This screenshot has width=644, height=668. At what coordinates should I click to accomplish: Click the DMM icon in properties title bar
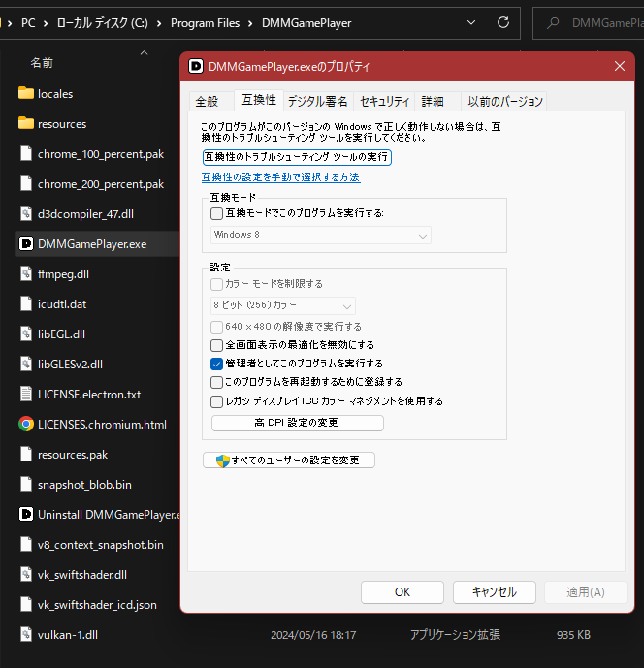[x=196, y=67]
